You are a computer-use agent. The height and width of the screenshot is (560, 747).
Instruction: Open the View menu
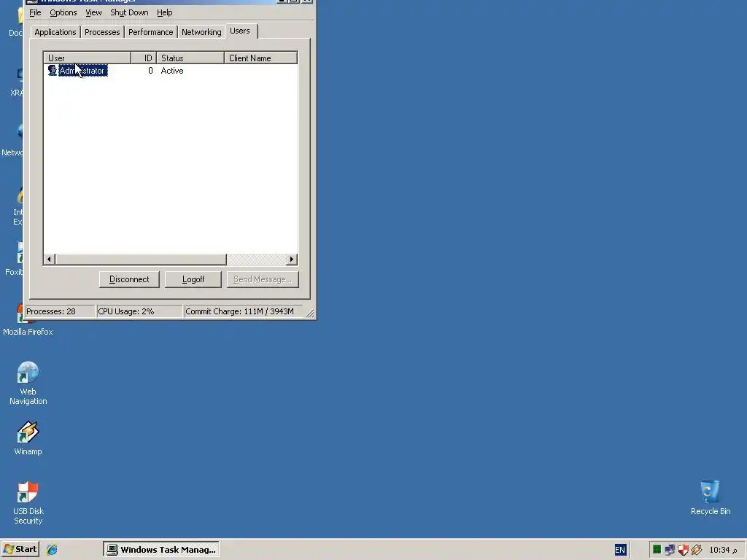pos(93,12)
